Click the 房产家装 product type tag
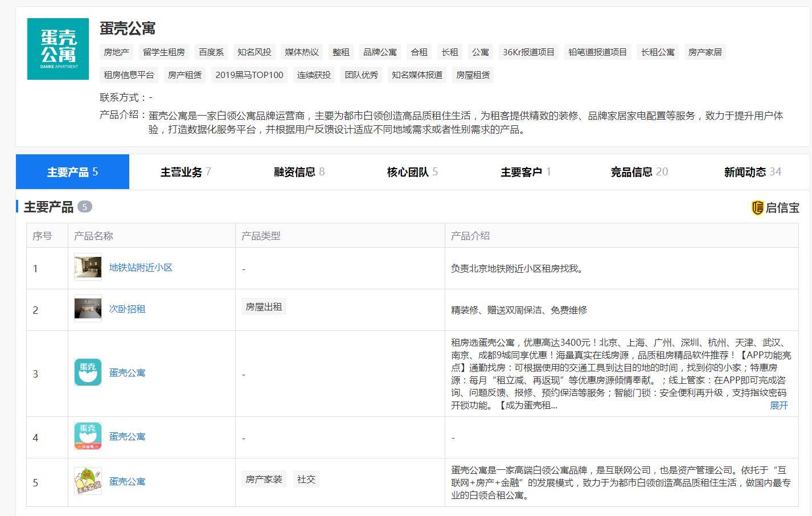The image size is (812, 516). (x=264, y=479)
